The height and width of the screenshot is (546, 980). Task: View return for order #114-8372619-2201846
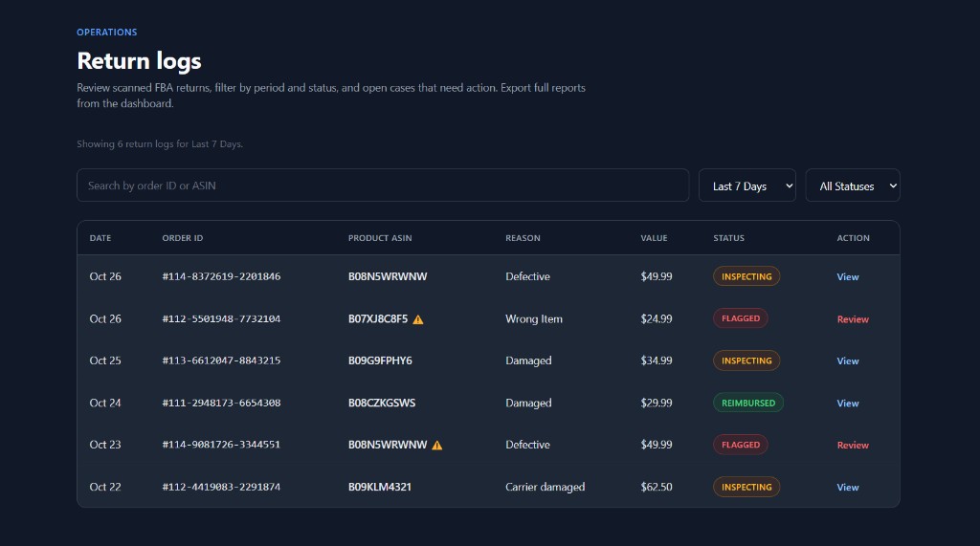coord(848,276)
